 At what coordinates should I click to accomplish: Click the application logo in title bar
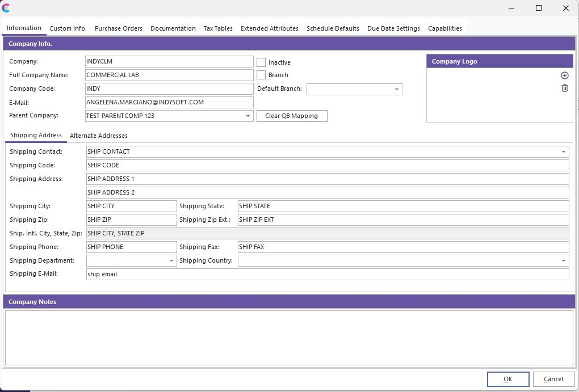6,8
